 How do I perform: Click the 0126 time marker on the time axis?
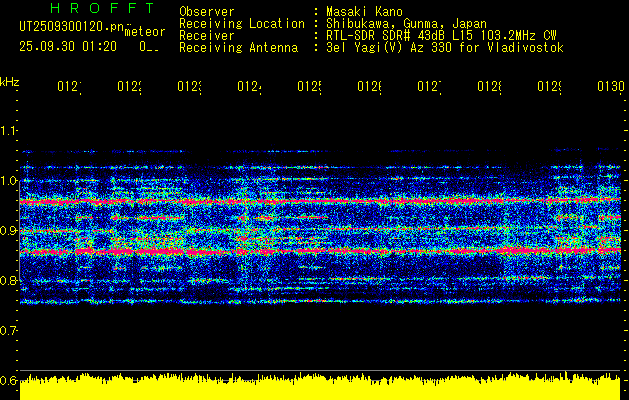(x=370, y=86)
